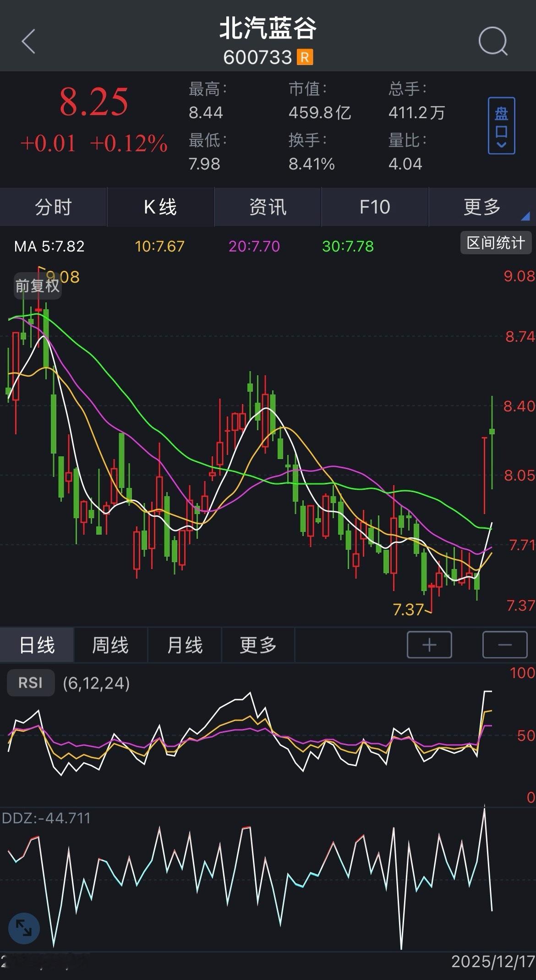Screen dimensions: 536x980
Task: Zoom out chart with minus button
Action: pyautogui.click(x=505, y=645)
